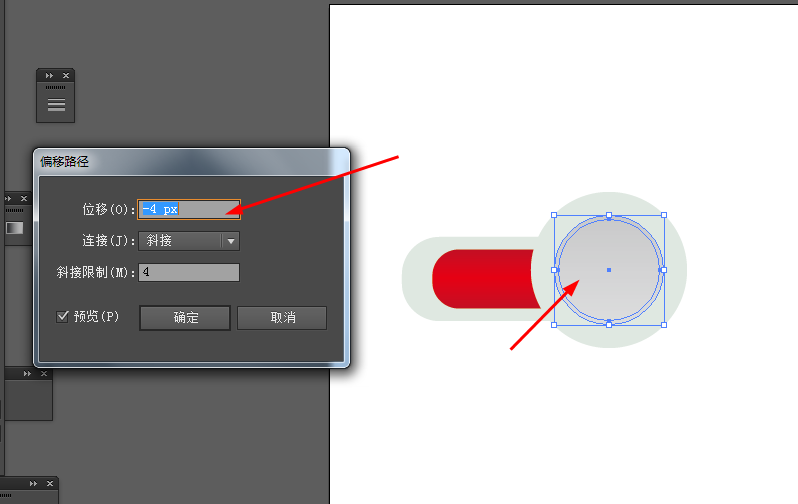The image size is (798, 504).
Task: Close the small floating panel with the three-line icon
Action: click(x=66, y=75)
